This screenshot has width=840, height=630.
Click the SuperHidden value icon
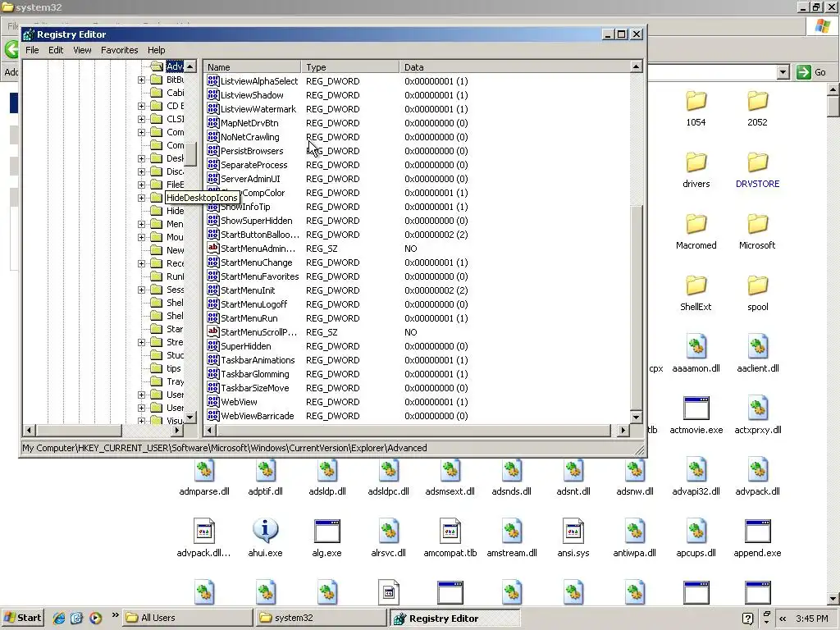(x=212, y=345)
